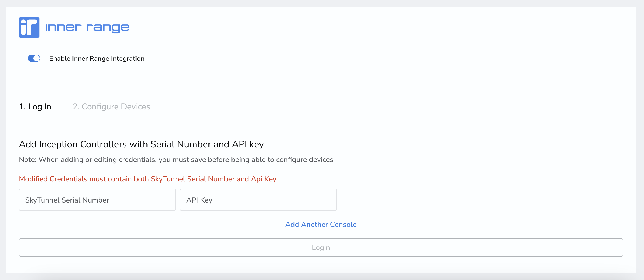Click the Inner Range logo icon
The height and width of the screenshot is (280, 644).
click(x=29, y=27)
